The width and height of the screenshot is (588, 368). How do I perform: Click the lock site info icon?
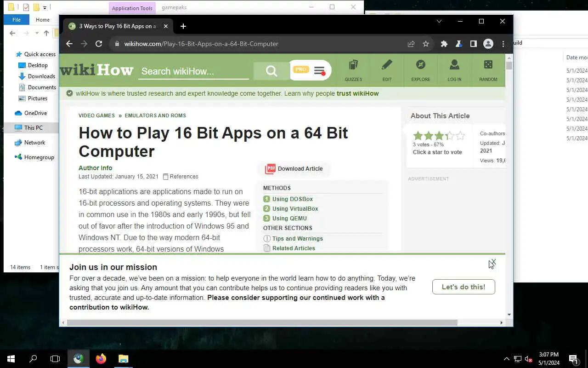coord(117,44)
